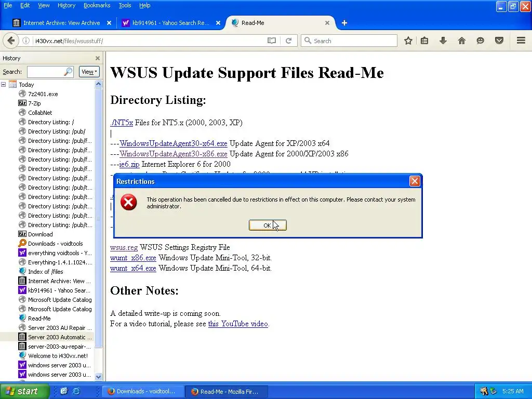
Task: Select Downloads - voidtools history entry
Action: (55, 244)
